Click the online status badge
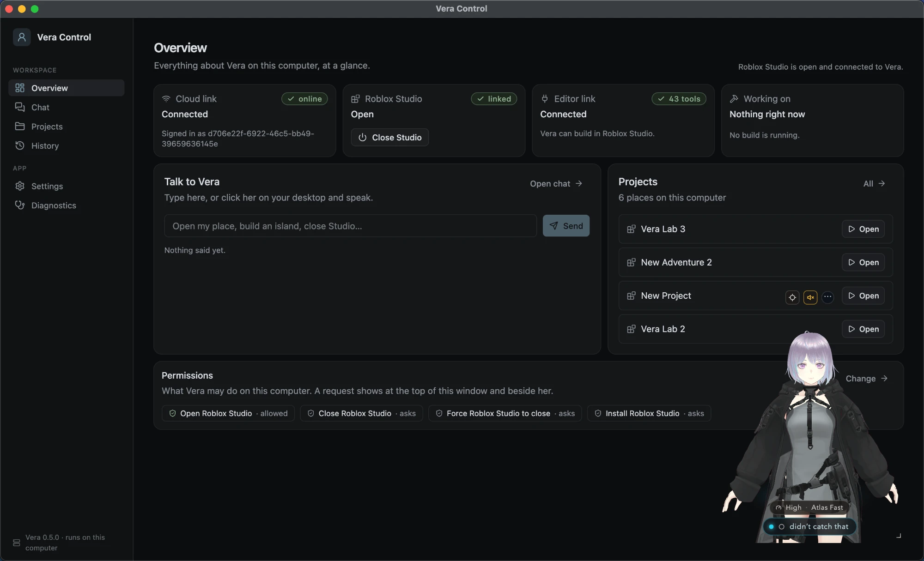The image size is (924, 561). 304,99
